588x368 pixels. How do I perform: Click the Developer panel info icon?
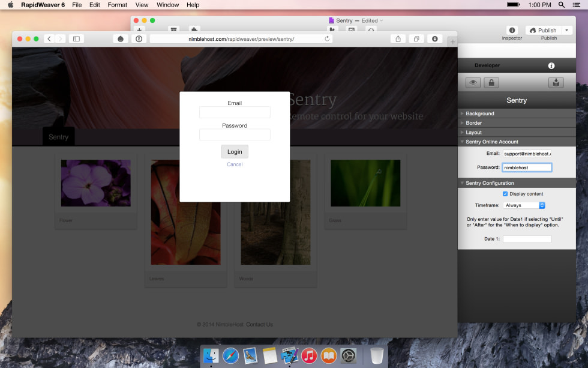coord(551,65)
